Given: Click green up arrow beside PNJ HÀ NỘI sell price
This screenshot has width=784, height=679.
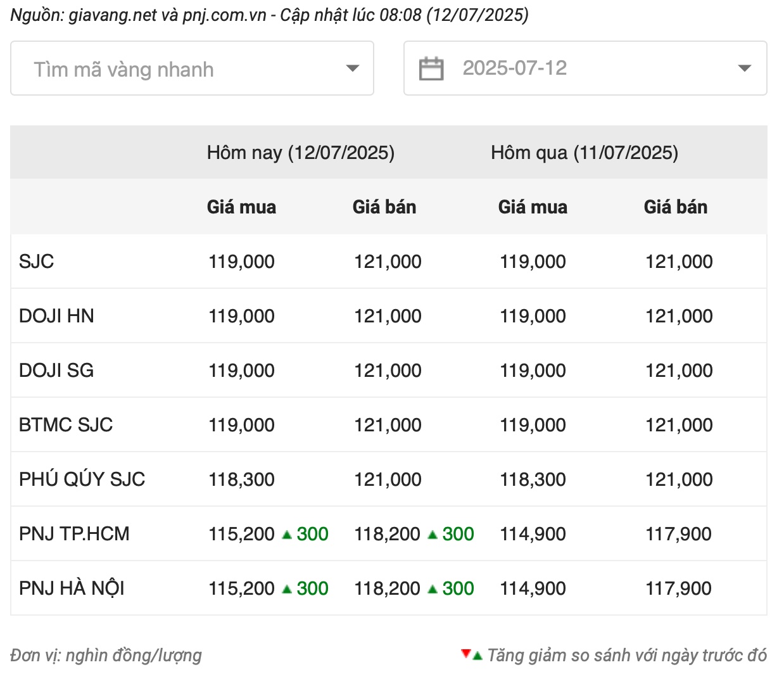Looking at the screenshot, I should 433,589.
